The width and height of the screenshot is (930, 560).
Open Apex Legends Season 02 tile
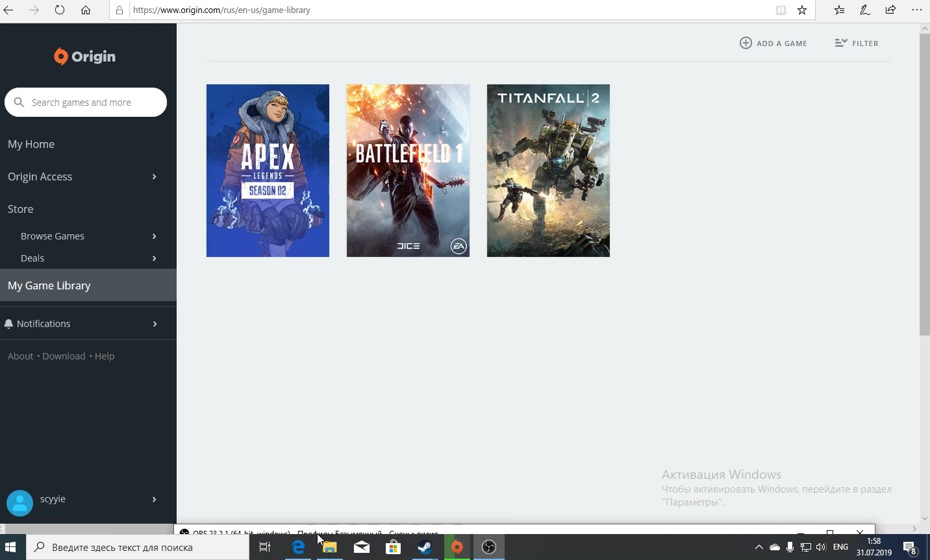(x=268, y=171)
